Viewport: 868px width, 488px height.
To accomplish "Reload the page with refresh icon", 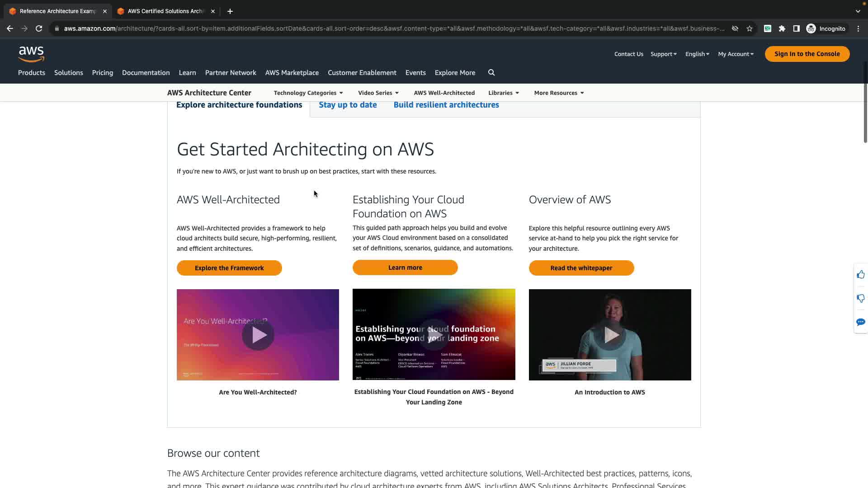I will click(x=39, y=28).
